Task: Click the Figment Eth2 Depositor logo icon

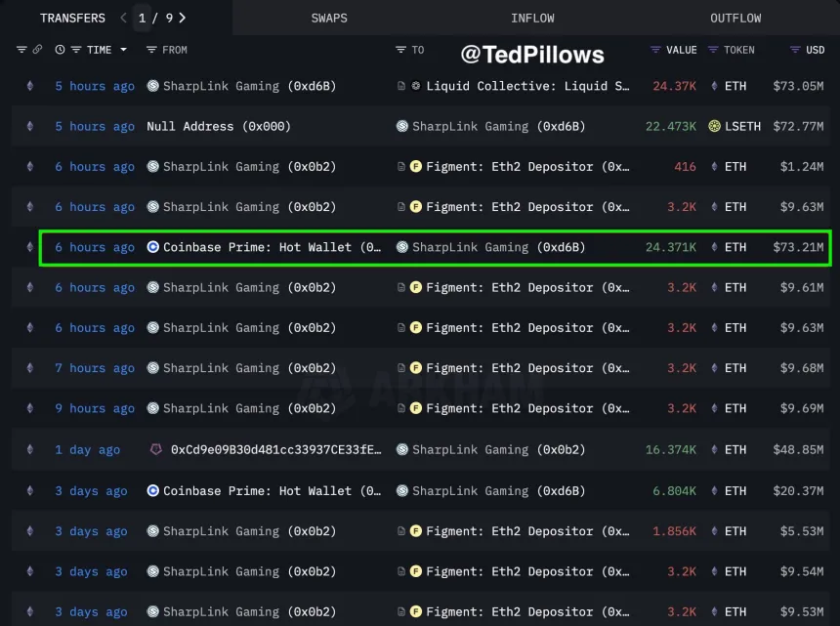Action: tap(417, 166)
